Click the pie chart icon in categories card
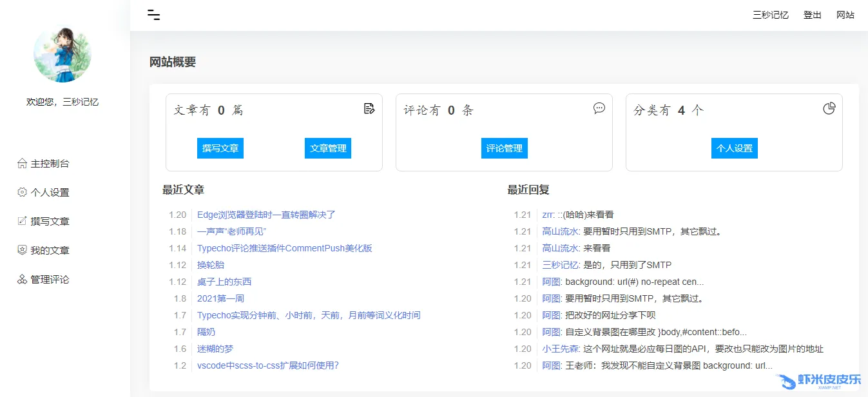The width and height of the screenshot is (868, 397). click(829, 108)
